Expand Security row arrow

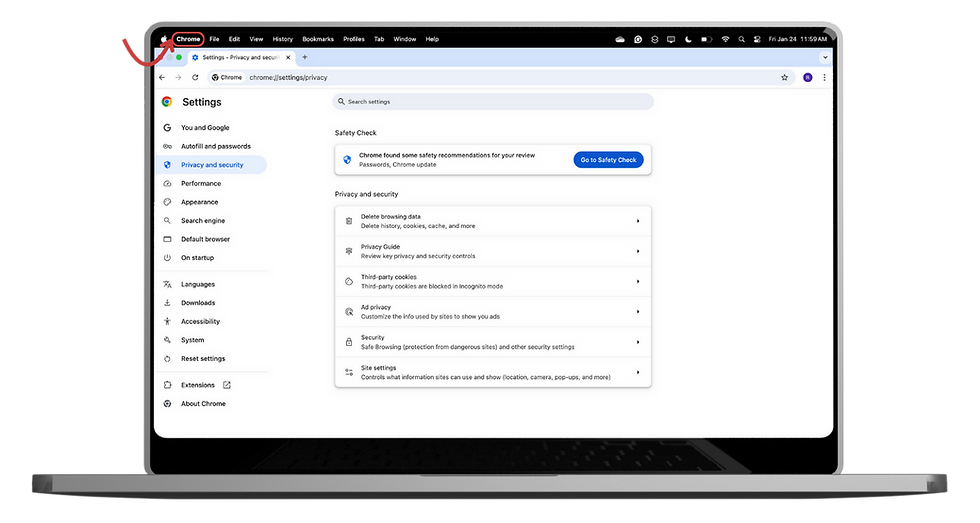tap(638, 342)
